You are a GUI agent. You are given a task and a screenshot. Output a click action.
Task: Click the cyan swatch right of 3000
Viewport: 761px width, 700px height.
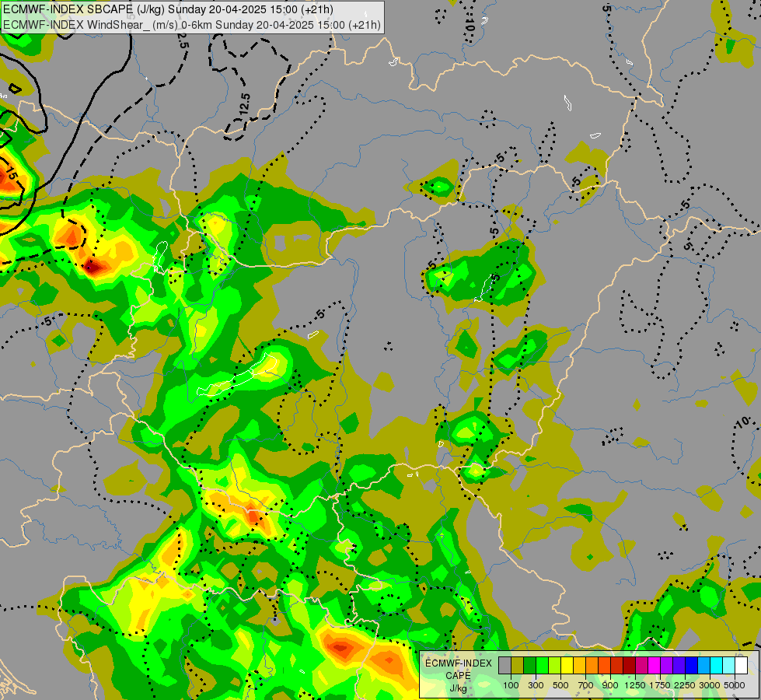716,666
